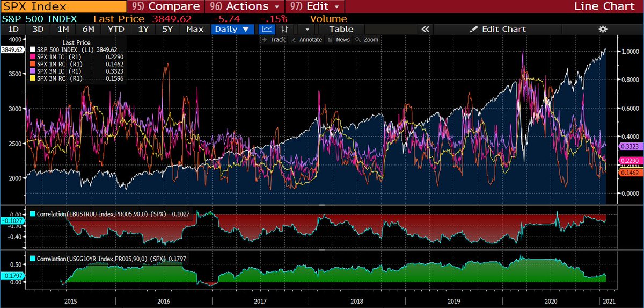The width and height of the screenshot is (644, 308).
Task: Click in the SPX Index security field
Action: [x=63, y=6]
